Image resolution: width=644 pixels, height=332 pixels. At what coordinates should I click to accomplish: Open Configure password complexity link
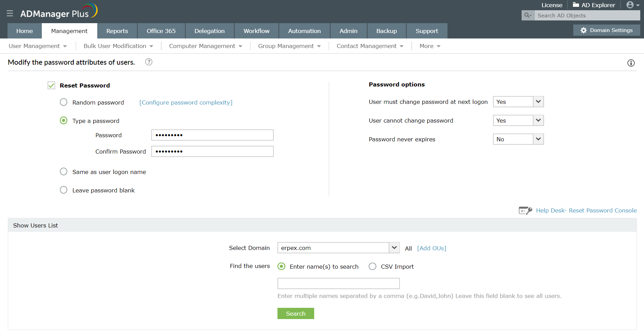(186, 102)
